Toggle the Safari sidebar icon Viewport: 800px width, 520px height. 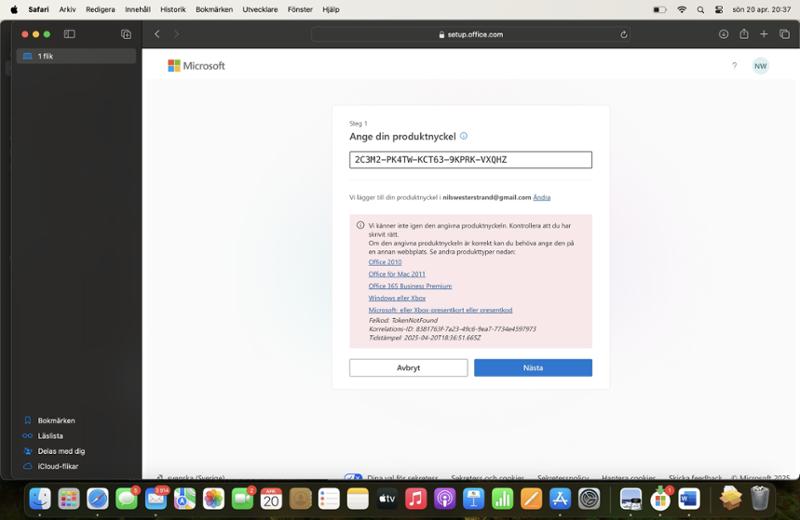[x=69, y=34]
